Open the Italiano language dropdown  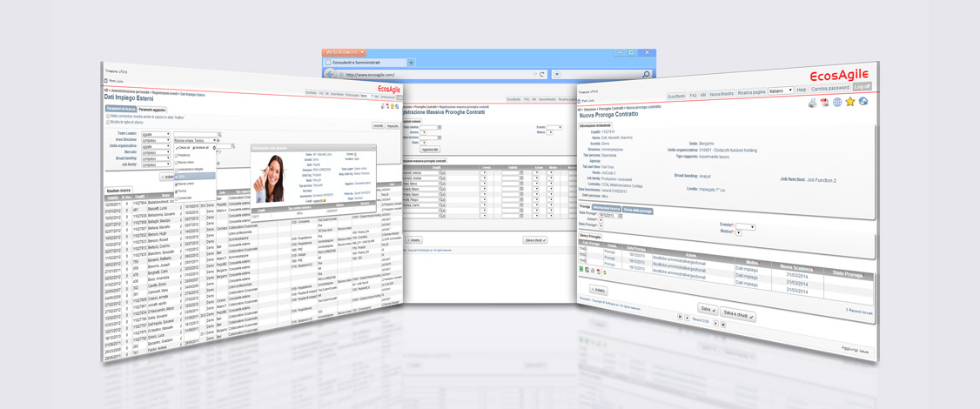[x=780, y=90]
